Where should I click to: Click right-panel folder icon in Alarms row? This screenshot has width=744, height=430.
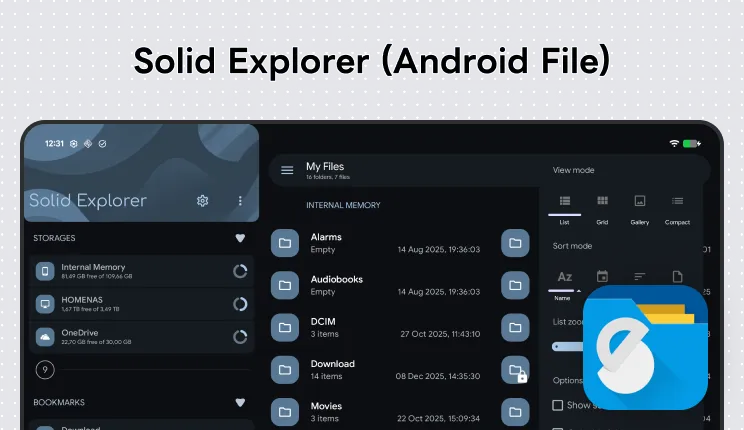coord(515,243)
